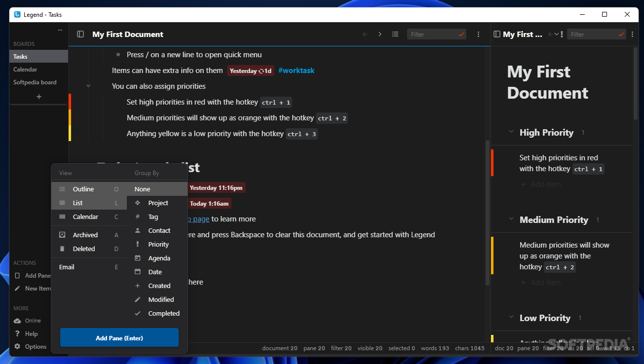Select the Tasks board in the sidebar
The height and width of the screenshot is (364, 644).
pyautogui.click(x=38, y=57)
